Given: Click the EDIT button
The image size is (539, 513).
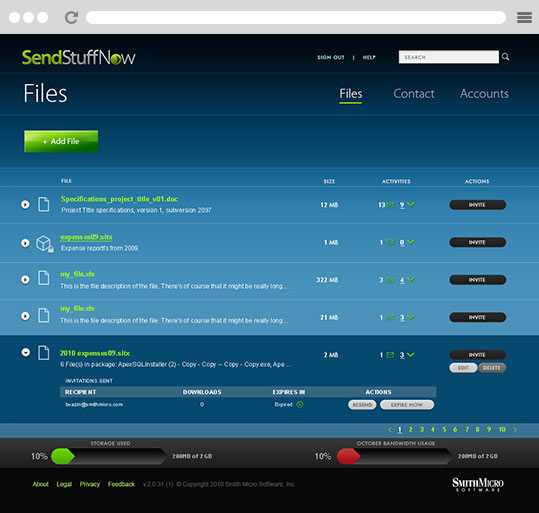Looking at the screenshot, I should [x=463, y=368].
